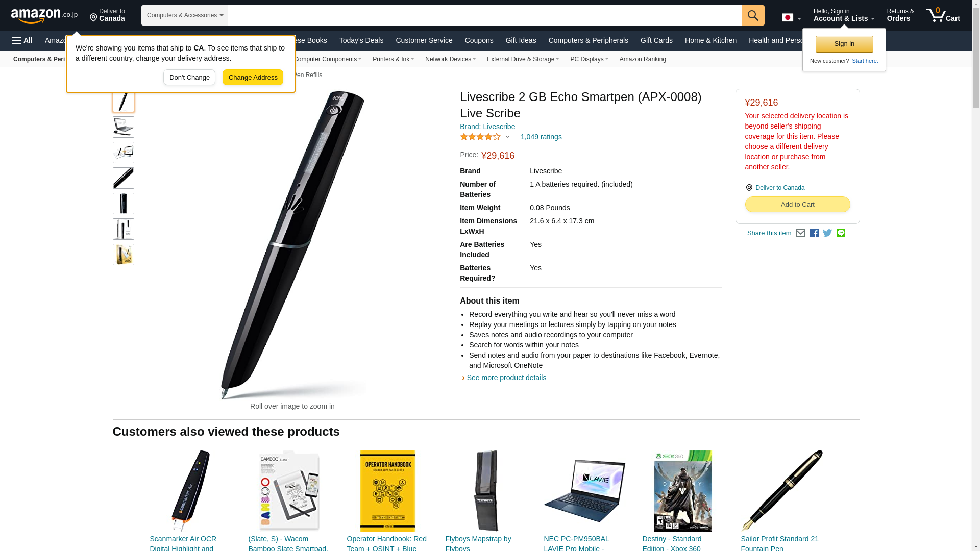
Task: Open the 1,049 ratings link
Action: [x=541, y=137]
